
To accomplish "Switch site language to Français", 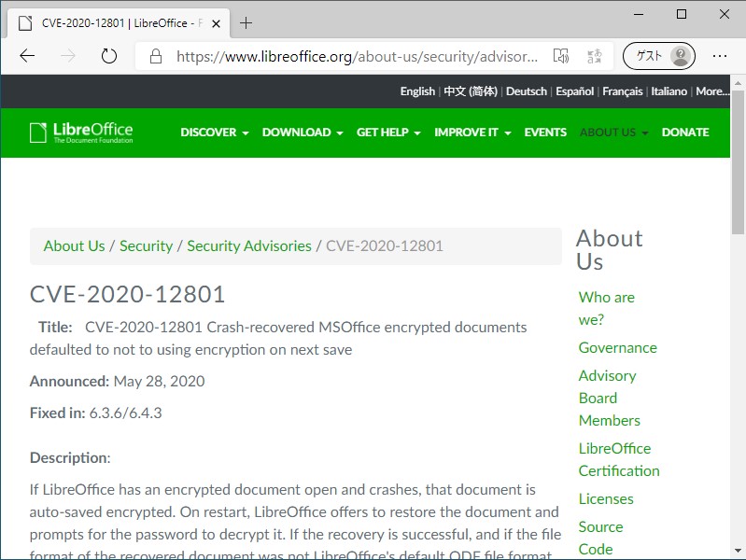I will [x=623, y=91].
